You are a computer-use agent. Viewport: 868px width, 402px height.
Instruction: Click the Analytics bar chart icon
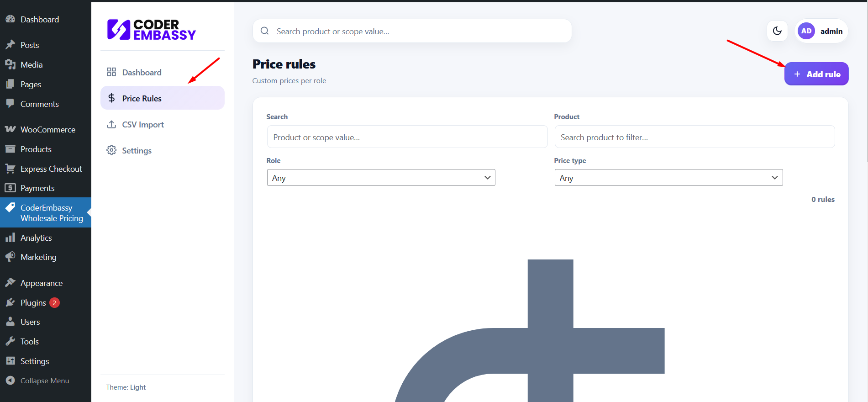coord(10,238)
